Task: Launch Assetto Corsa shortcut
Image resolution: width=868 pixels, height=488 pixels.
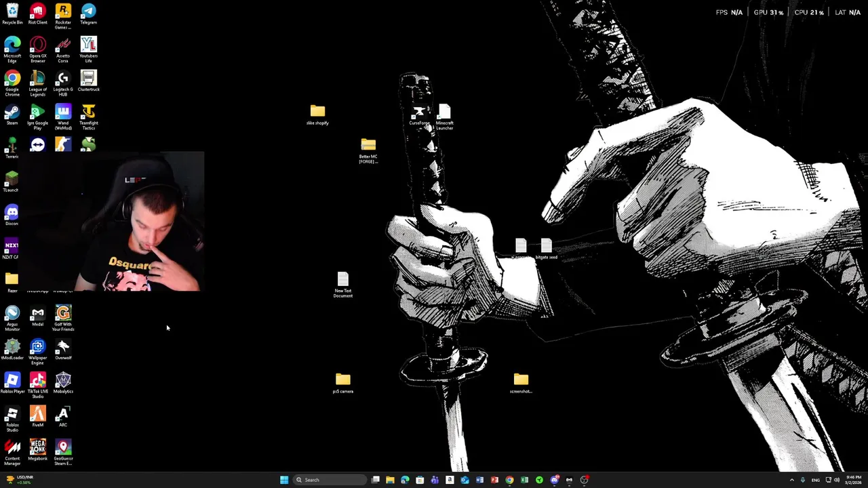Action: click(x=63, y=49)
